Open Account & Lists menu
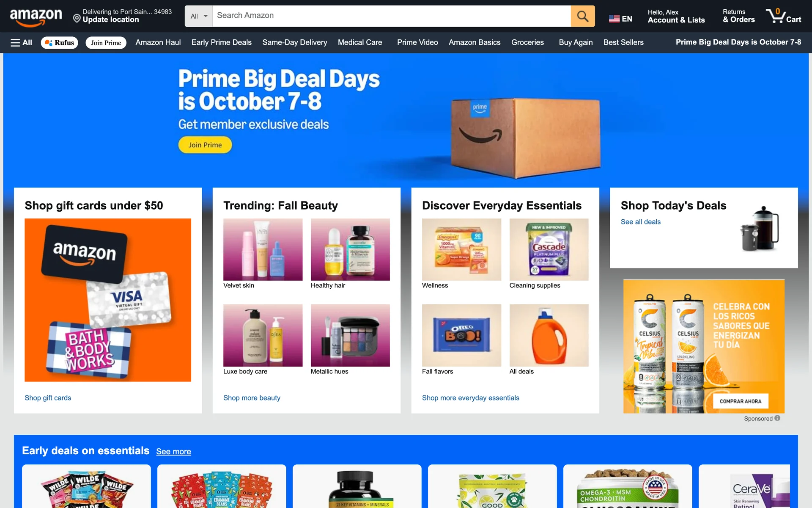Image resolution: width=812 pixels, height=508 pixels. (676, 16)
